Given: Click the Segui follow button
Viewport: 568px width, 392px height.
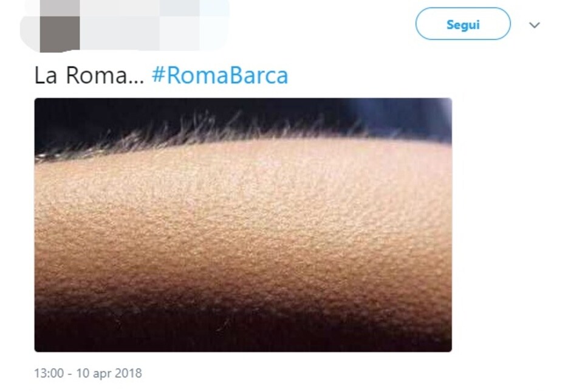Looking at the screenshot, I should (x=462, y=24).
